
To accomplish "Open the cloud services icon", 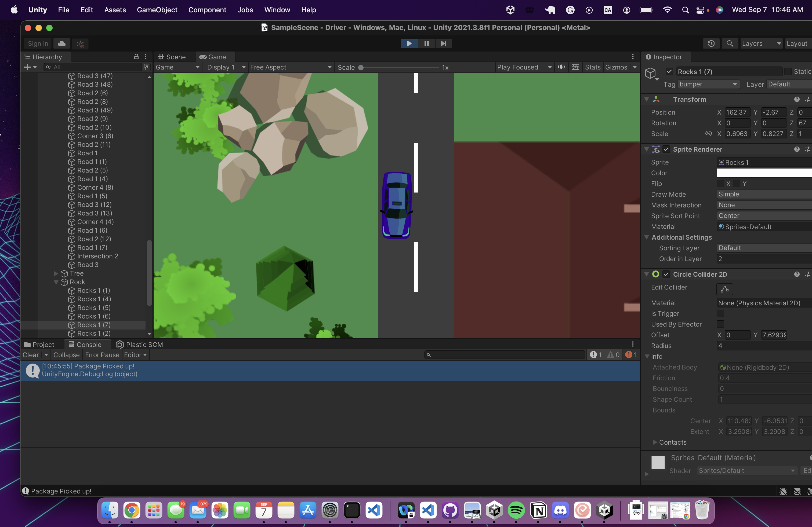I will [62, 43].
